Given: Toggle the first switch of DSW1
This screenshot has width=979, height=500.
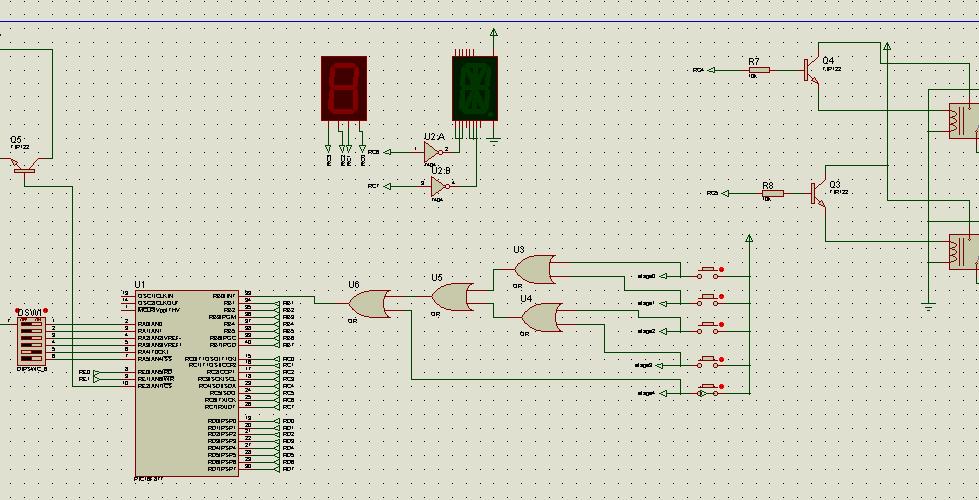Looking at the screenshot, I should click(31, 323).
